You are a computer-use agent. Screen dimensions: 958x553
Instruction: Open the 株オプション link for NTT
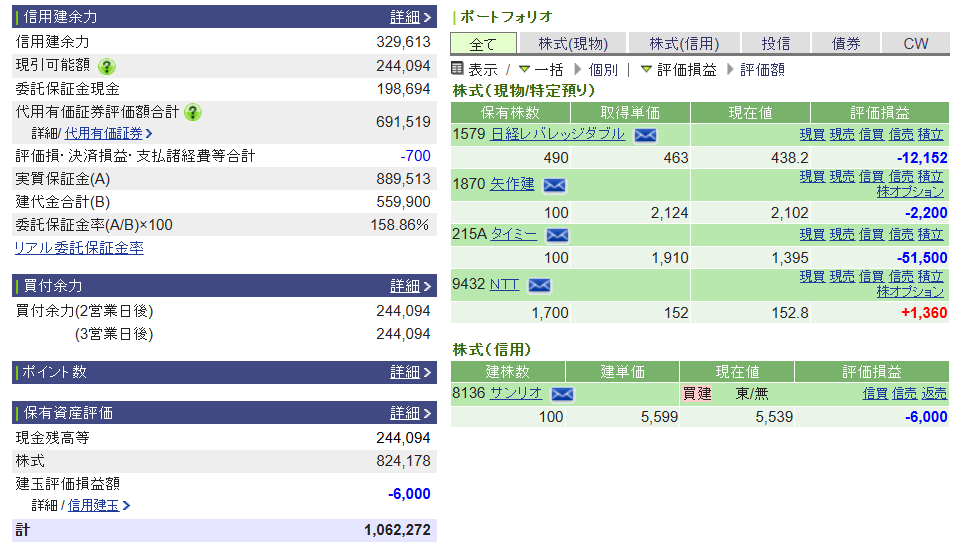coord(910,292)
